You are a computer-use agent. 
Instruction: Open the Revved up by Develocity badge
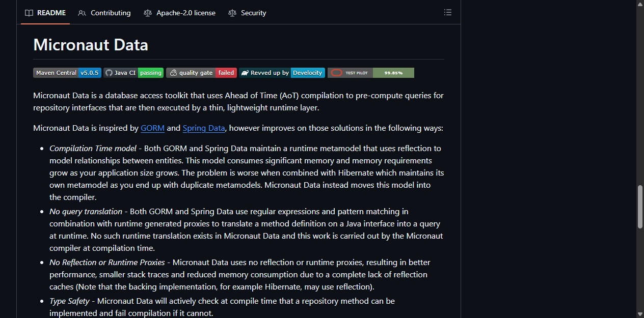(x=282, y=73)
